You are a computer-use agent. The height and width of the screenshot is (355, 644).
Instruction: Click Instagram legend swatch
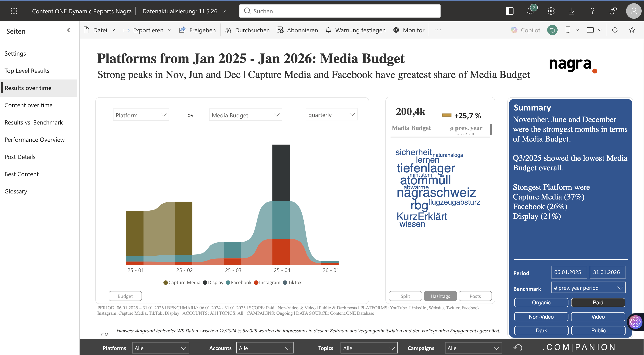tap(256, 283)
